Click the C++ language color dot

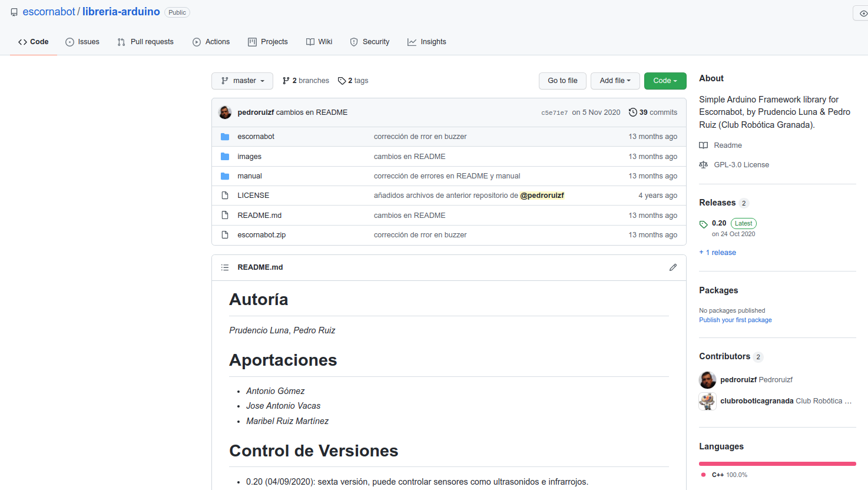(x=703, y=475)
